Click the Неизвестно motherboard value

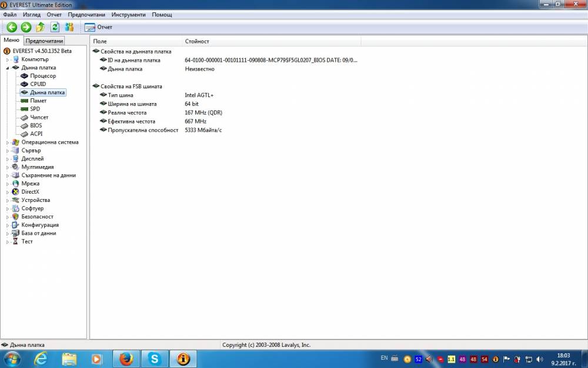tap(199, 69)
